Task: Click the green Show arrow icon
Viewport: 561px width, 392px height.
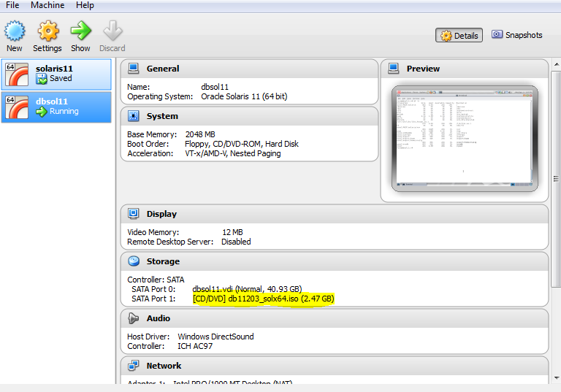Action: click(81, 31)
